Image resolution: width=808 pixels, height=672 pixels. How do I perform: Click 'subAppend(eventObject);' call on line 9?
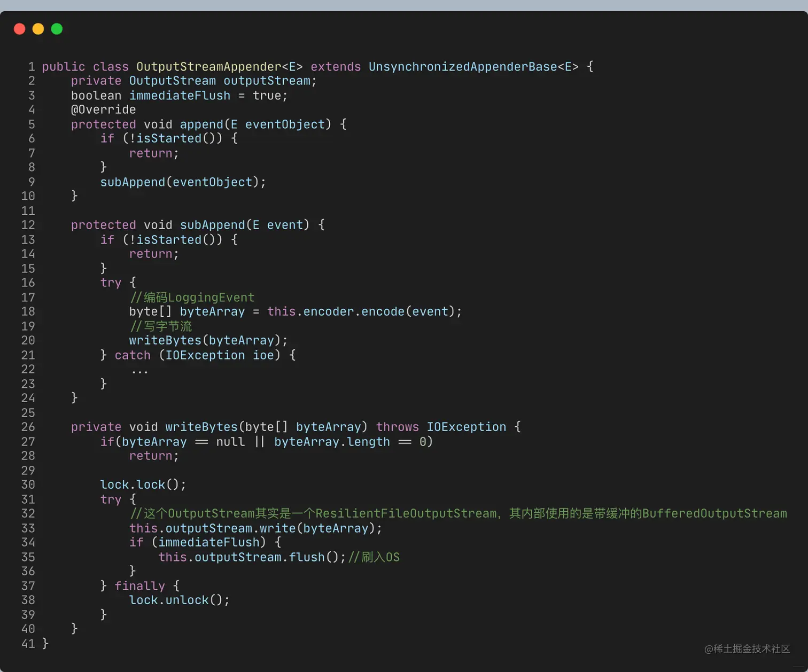click(183, 182)
